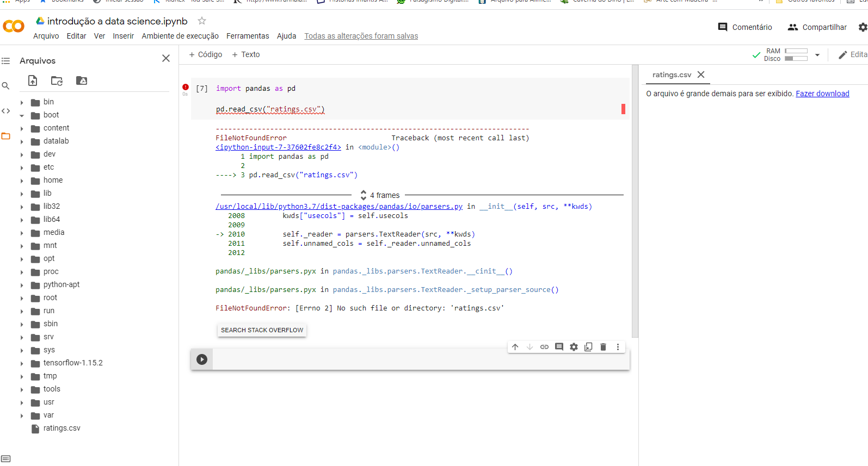The width and height of the screenshot is (868, 466).
Task: Open more cell actions menu
Action: (x=618, y=347)
